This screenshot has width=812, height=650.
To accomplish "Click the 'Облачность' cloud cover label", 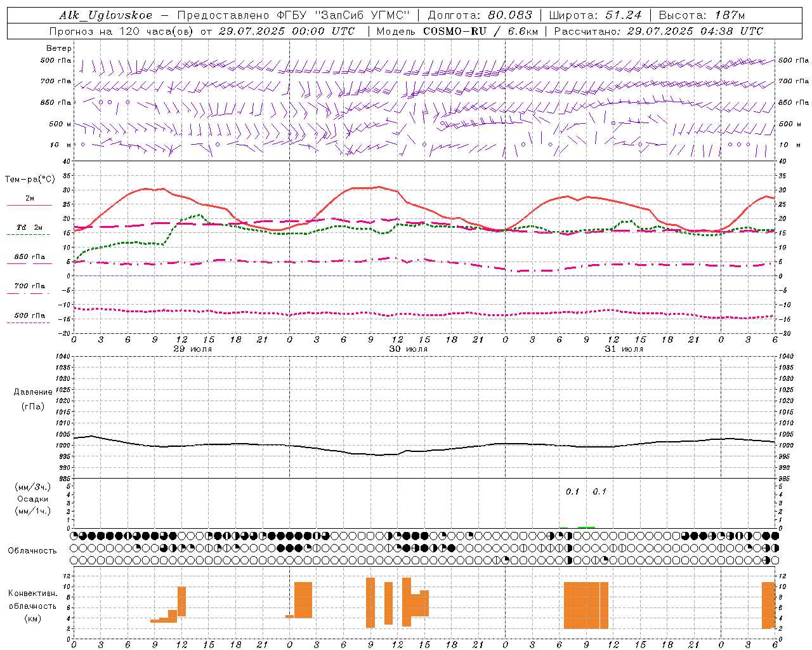I will tap(32, 551).
